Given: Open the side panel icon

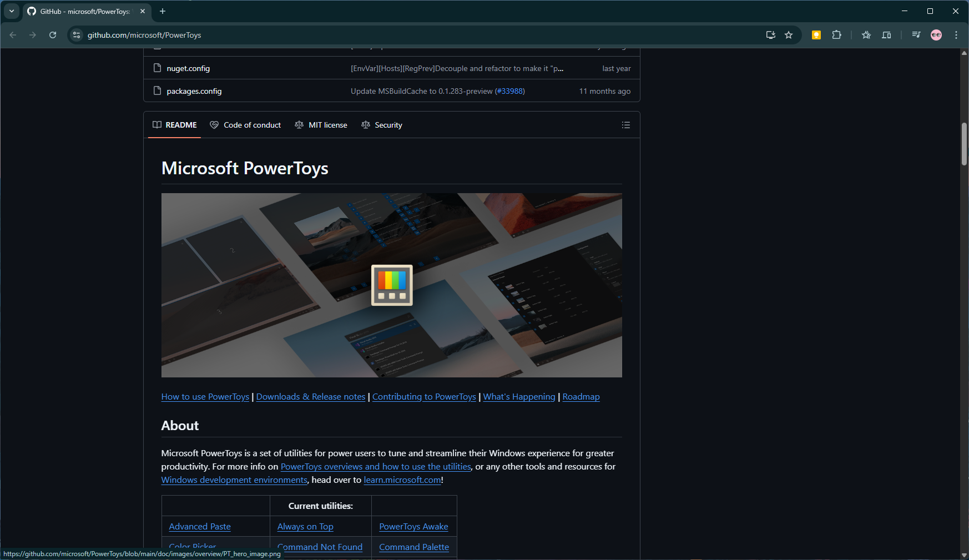Looking at the screenshot, I should tap(886, 35).
